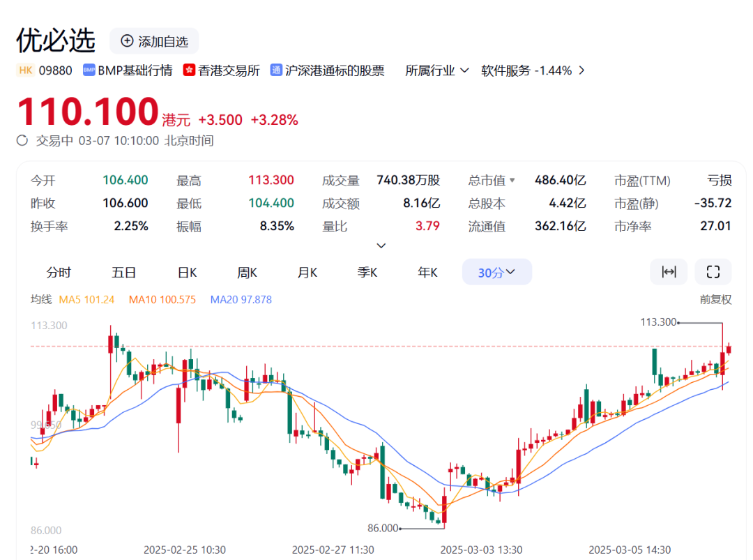This screenshot has width=753, height=560.
Task: Add stock via 添加自选 button
Action: 154,41
